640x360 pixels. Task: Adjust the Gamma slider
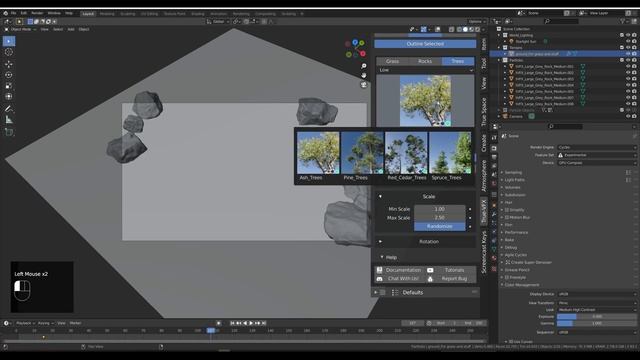tap(597, 324)
